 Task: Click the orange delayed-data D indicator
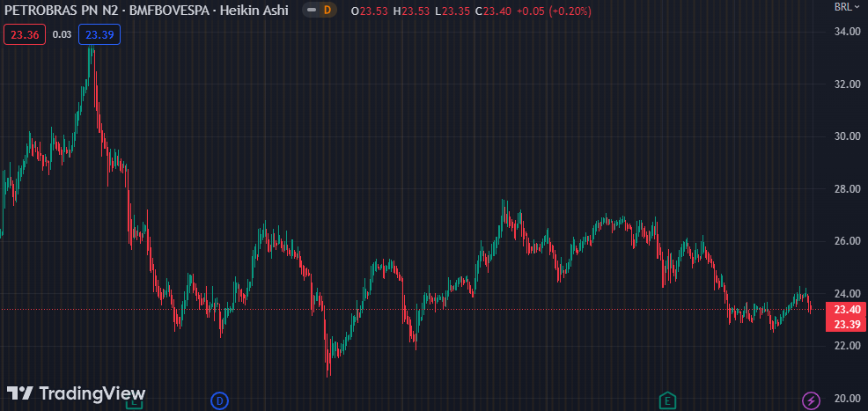coord(327,10)
